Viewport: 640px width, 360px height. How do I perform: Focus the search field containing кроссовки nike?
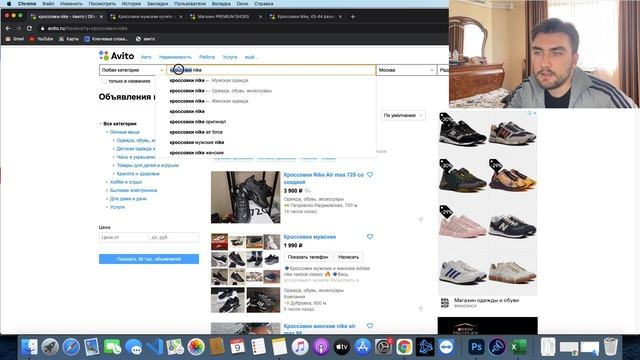[x=271, y=70]
